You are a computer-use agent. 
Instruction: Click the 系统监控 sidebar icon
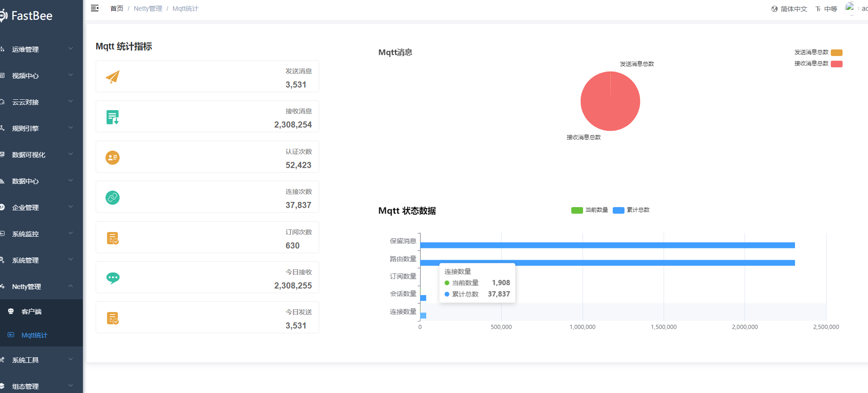point(2,233)
